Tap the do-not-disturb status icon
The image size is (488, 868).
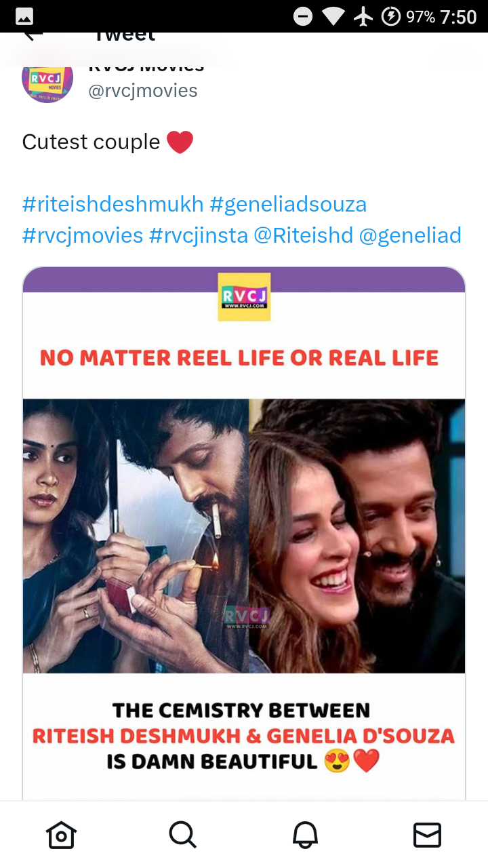303,17
